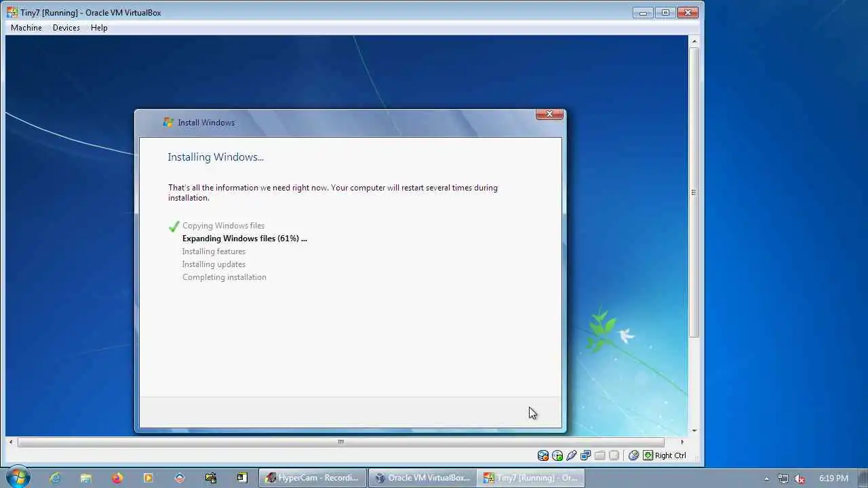This screenshot has width=868, height=488.
Task: Click the hard disk activity status icon
Action: (x=542, y=455)
